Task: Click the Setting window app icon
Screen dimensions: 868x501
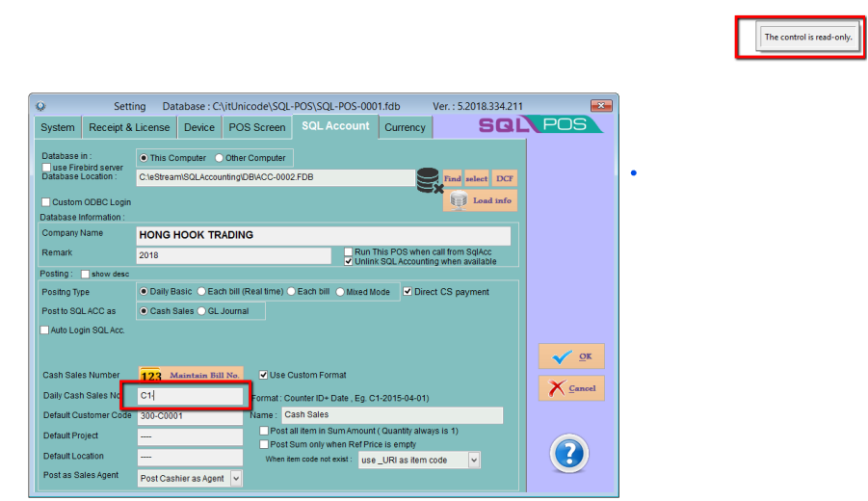Action: pyautogui.click(x=40, y=106)
